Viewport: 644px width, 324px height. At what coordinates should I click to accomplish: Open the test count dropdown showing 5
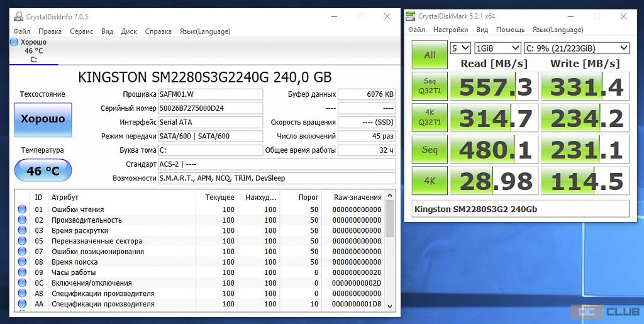pyautogui.click(x=460, y=48)
